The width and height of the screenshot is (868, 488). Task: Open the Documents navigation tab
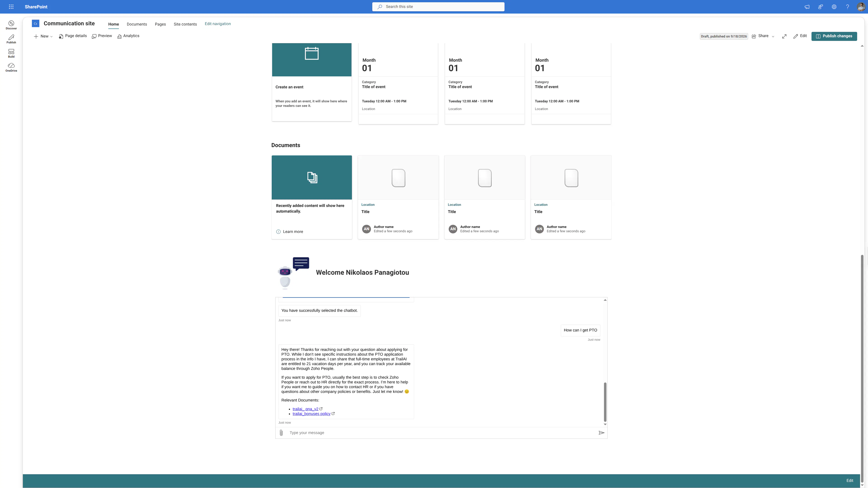(137, 24)
